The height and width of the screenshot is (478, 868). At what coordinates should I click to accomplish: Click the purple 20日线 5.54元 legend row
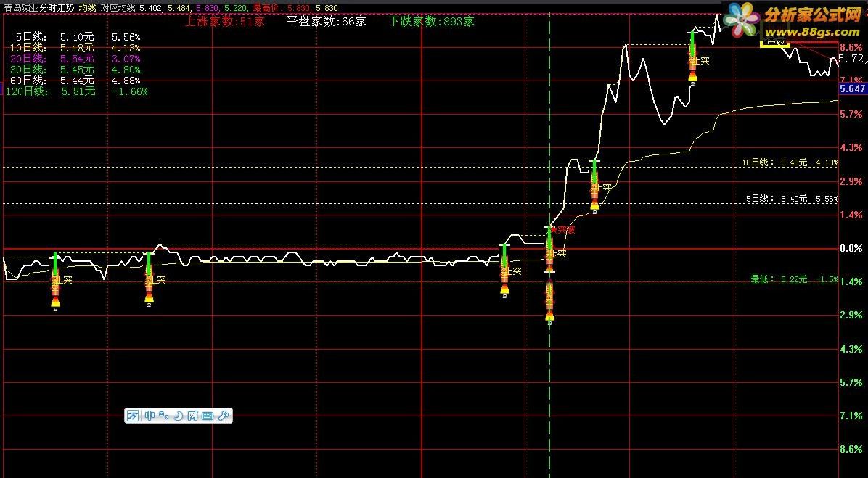(x=75, y=59)
